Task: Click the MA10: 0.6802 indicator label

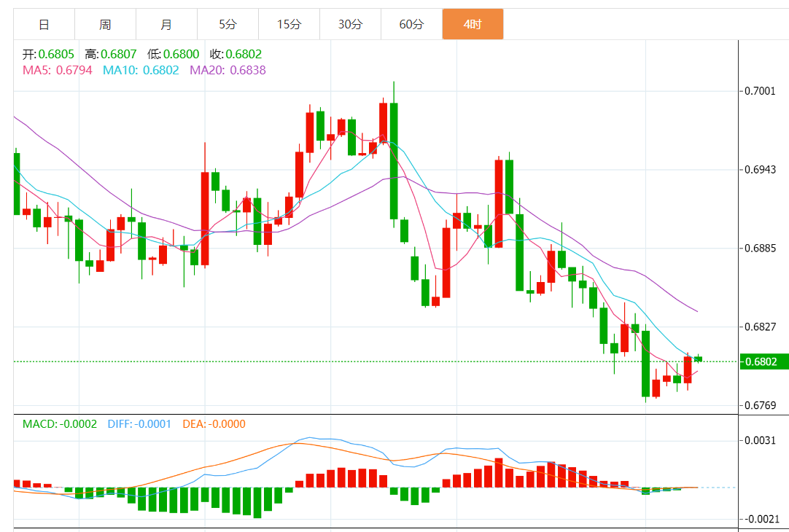Action: (141, 70)
